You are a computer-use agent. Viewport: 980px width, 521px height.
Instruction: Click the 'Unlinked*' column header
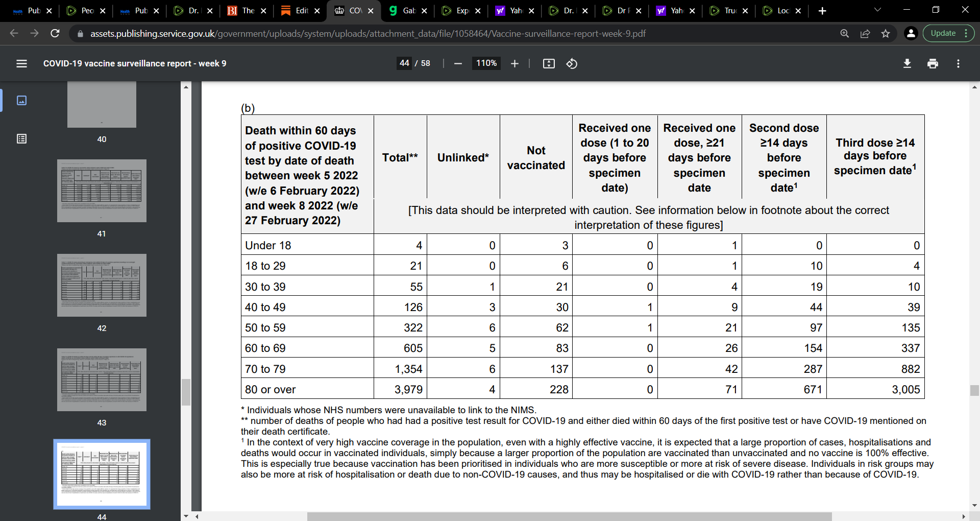(x=463, y=157)
